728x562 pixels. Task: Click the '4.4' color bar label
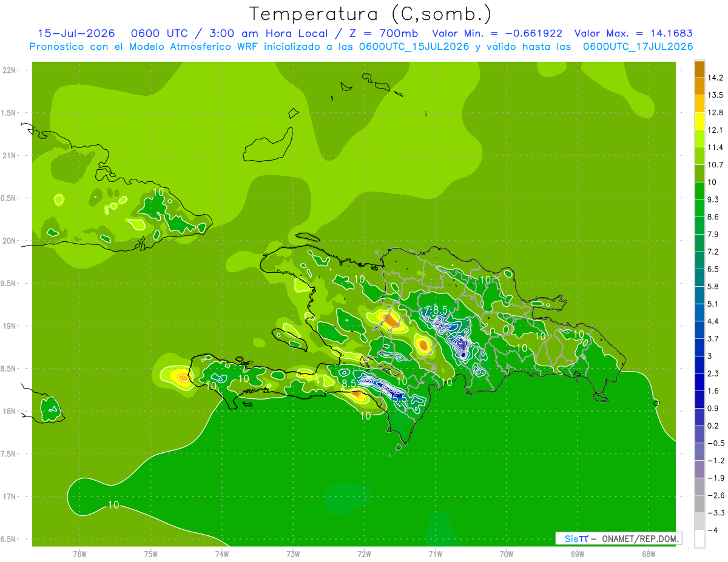coord(714,321)
